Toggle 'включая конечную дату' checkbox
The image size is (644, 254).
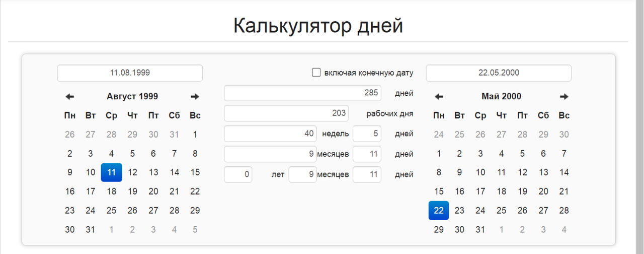point(316,73)
